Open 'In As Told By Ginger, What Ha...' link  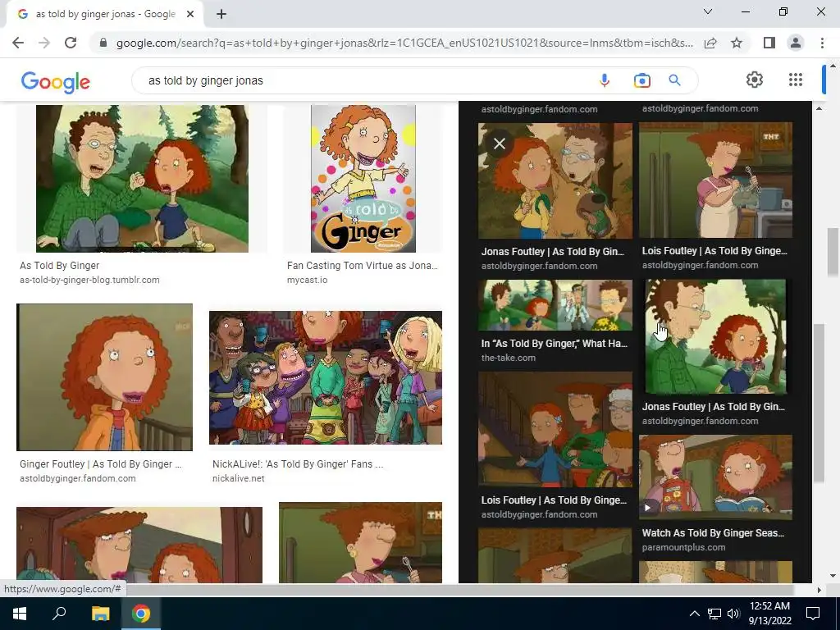554,344
